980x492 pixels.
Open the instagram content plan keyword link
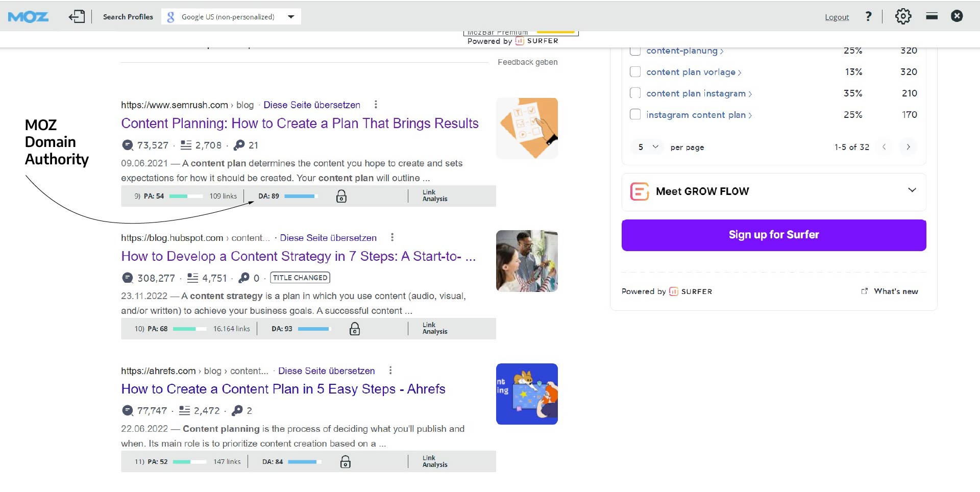click(699, 115)
